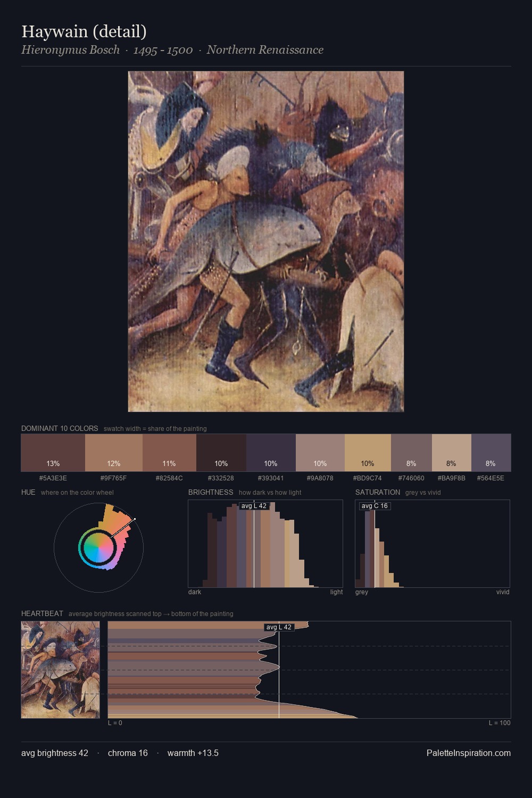The height and width of the screenshot is (798, 532).
Task: Click the 'avg brightness 42' footer text
Action: 55,753
